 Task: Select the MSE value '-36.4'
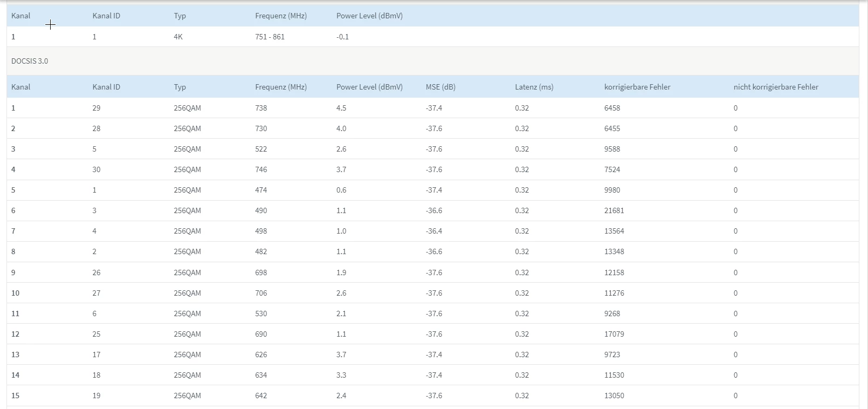tap(434, 231)
